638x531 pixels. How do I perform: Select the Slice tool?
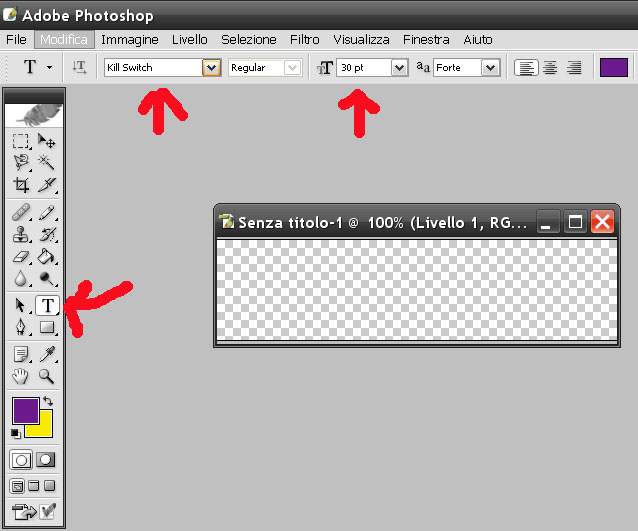tap(46, 185)
